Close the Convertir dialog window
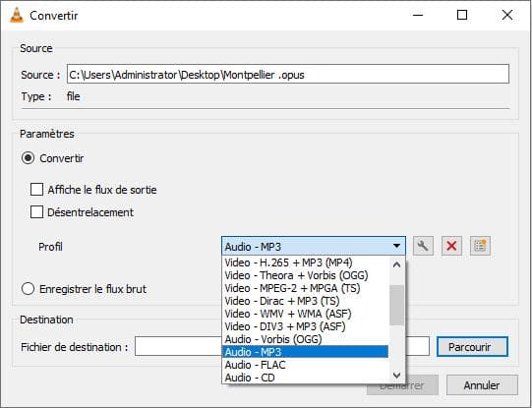532x408 pixels. 507,16
